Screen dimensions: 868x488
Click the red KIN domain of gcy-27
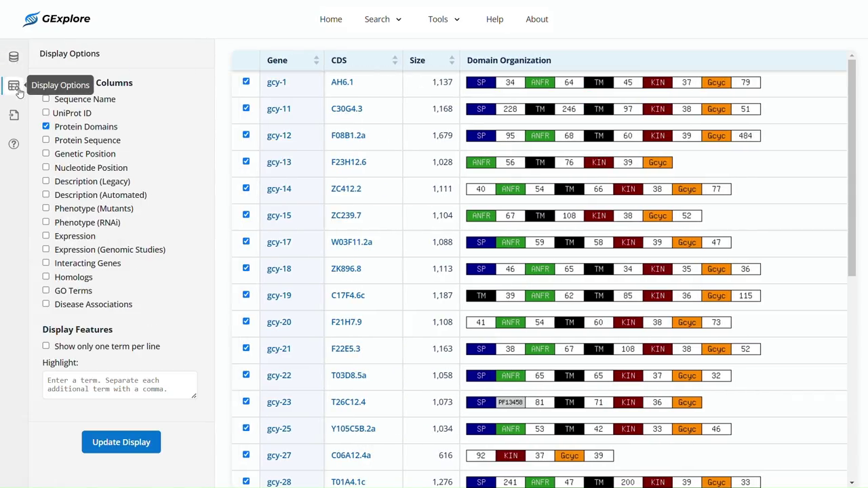tap(511, 455)
